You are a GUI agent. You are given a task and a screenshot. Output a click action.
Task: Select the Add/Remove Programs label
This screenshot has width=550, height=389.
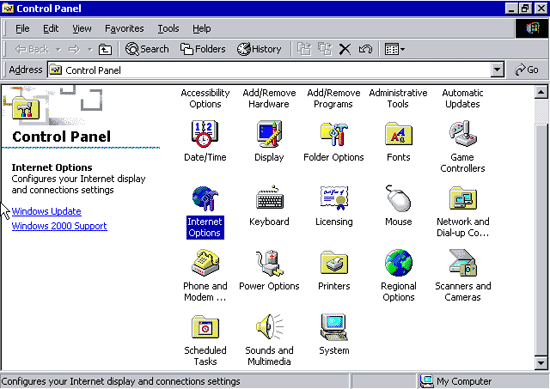point(334,98)
